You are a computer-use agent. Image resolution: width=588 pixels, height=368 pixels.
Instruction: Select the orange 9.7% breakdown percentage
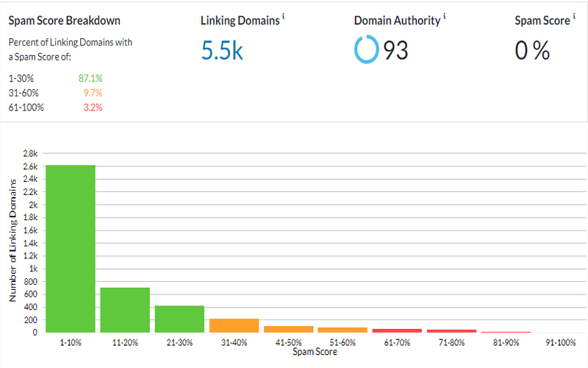click(x=93, y=93)
